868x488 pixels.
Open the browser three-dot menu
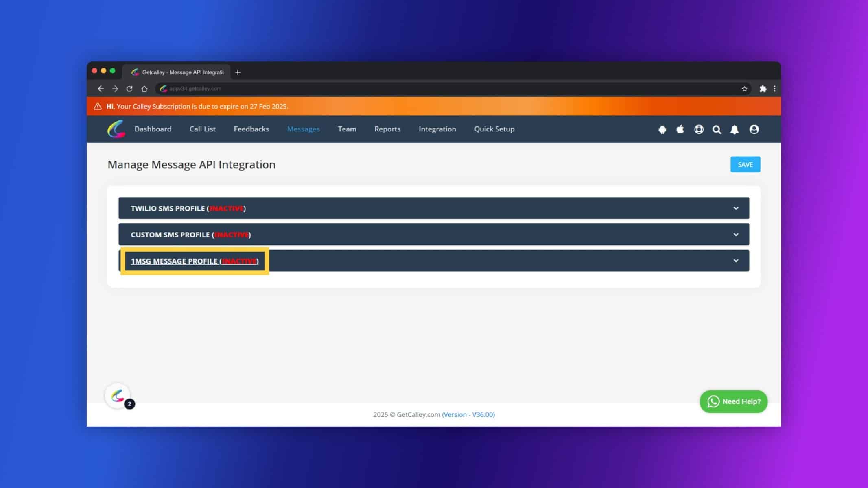tap(774, 89)
